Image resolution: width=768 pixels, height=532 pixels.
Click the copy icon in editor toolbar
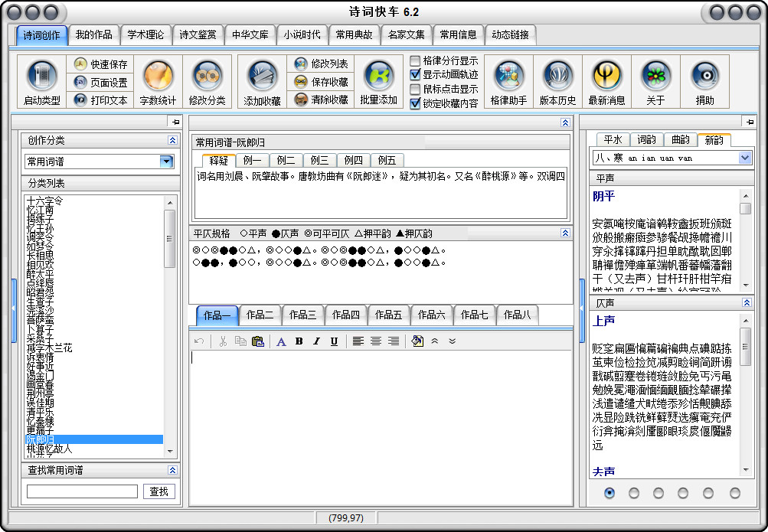pos(240,341)
